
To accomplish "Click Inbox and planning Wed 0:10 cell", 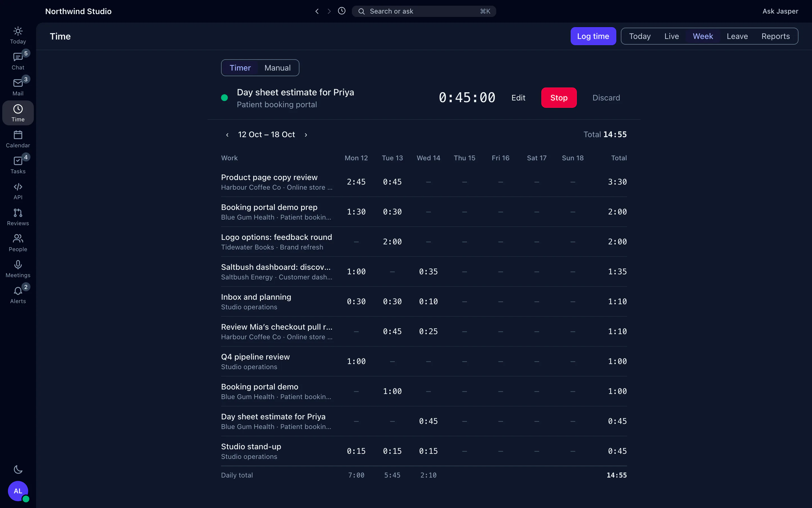I will 428,301.
